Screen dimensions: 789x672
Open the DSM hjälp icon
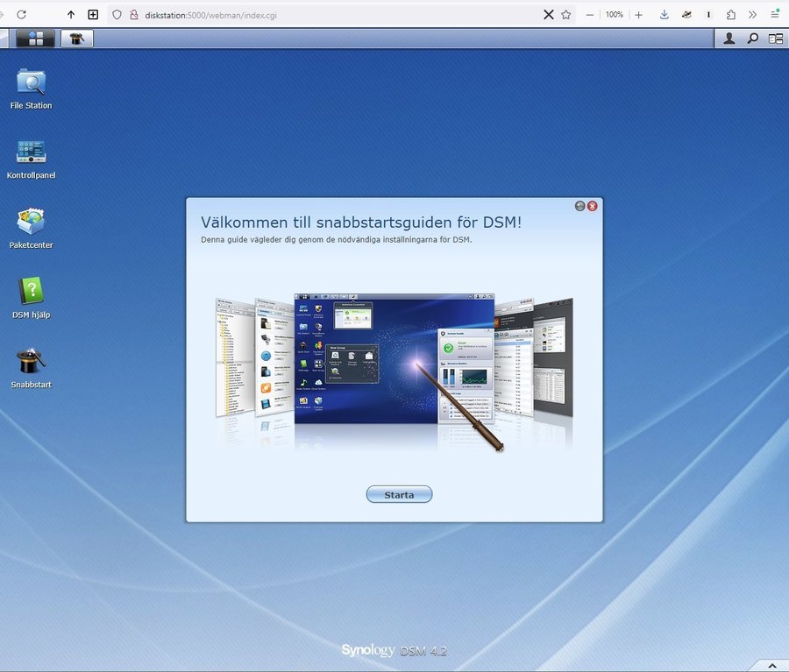click(x=31, y=292)
